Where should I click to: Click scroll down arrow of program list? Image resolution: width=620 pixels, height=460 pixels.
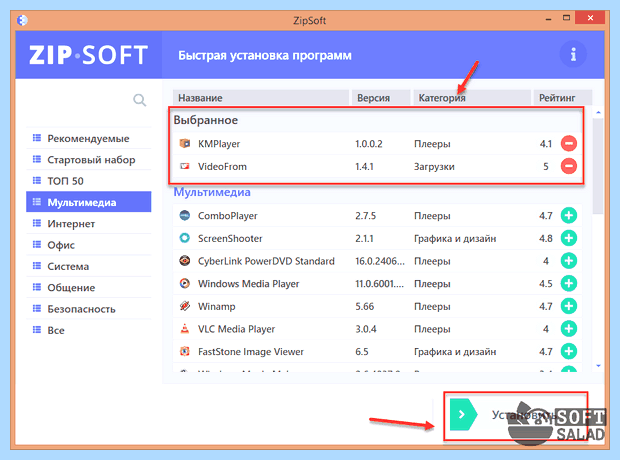(x=598, y=366)
